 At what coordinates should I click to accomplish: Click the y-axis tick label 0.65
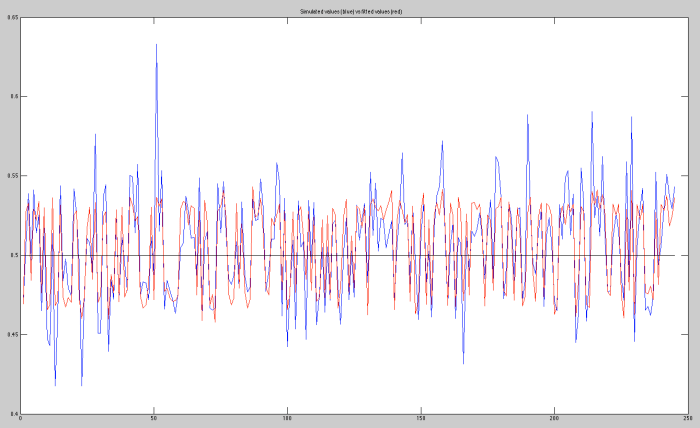(x=13, y=18)
